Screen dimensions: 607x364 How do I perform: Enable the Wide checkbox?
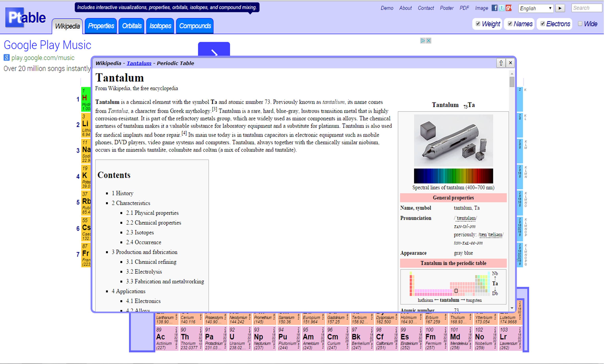[580, 24]
